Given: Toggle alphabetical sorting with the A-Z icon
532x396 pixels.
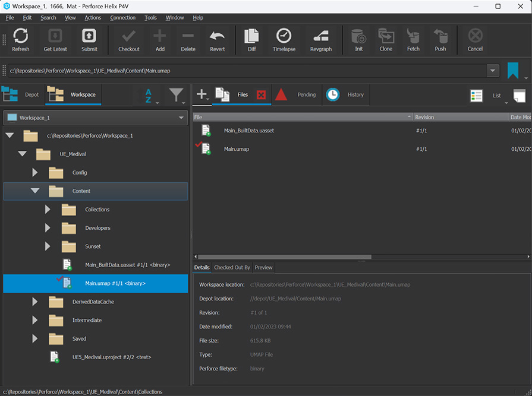Looking at the screenshot, I should [148, 94].
